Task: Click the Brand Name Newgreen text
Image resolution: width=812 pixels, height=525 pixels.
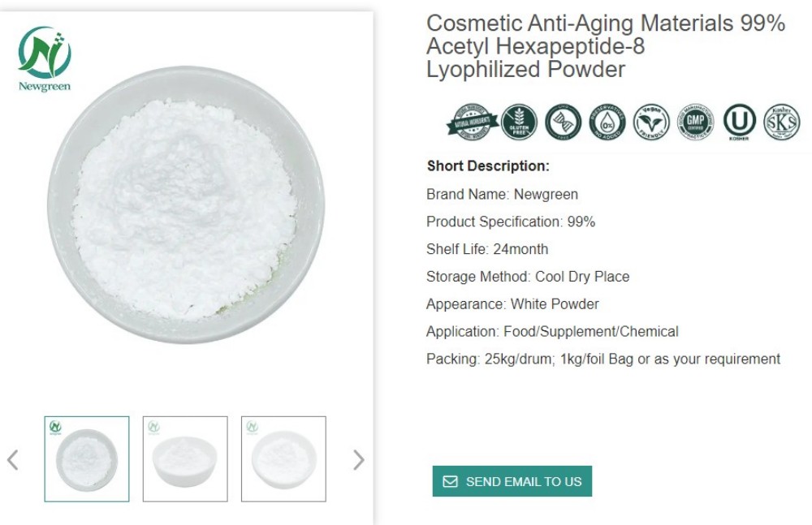Action: (502, 194)
